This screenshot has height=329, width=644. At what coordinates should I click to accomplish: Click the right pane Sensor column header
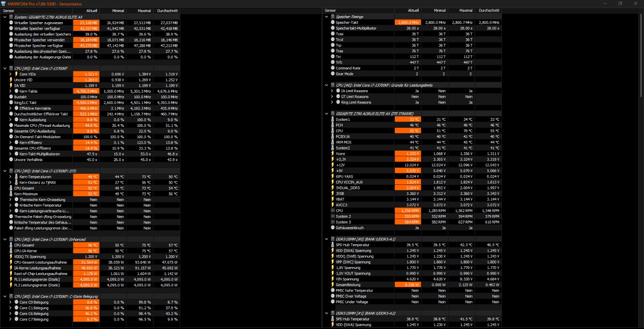coord(358,10)
